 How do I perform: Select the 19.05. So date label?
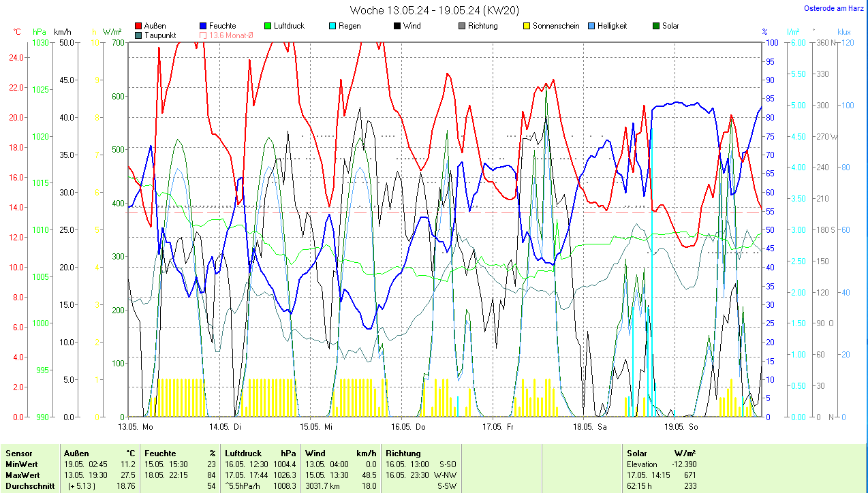pyautogui.click(x=681, y=427)
